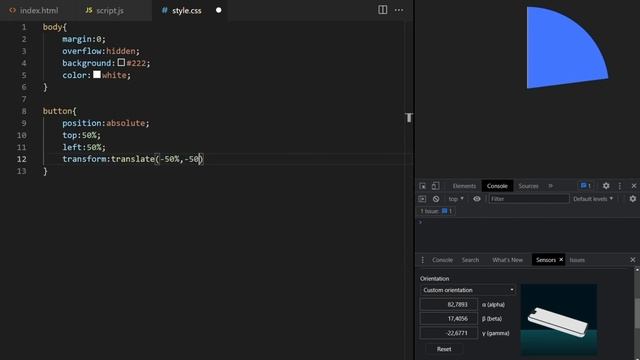Click the gamma value input field
Image resolution: width=640 pixels, height=360 pixels.
[x=449, y=333]
